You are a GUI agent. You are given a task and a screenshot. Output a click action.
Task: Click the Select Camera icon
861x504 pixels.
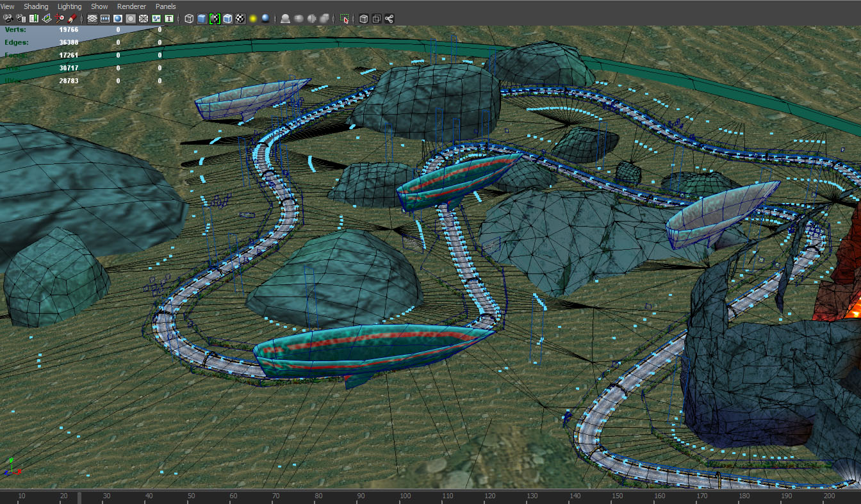(x=8, y=19)
